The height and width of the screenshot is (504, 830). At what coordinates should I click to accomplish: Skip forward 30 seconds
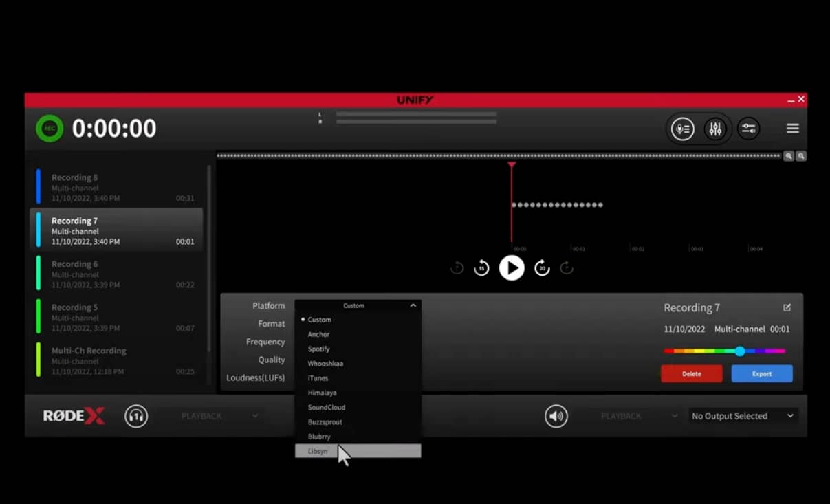click(542, 268)
